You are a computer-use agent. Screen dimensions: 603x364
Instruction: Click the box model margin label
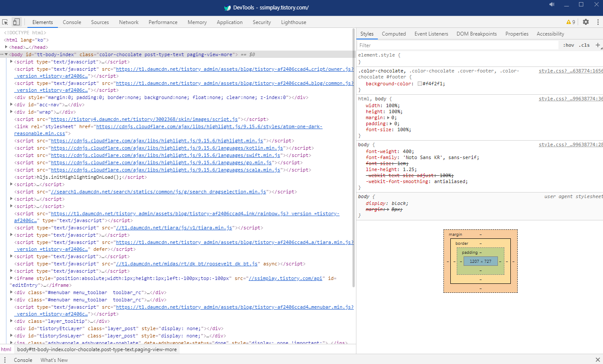[x=455, y=235]
